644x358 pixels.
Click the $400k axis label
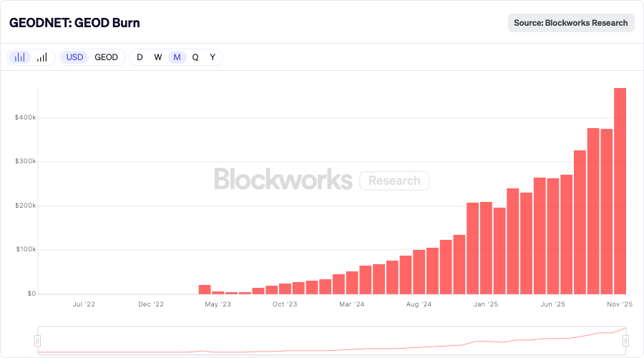pos(26,117)
